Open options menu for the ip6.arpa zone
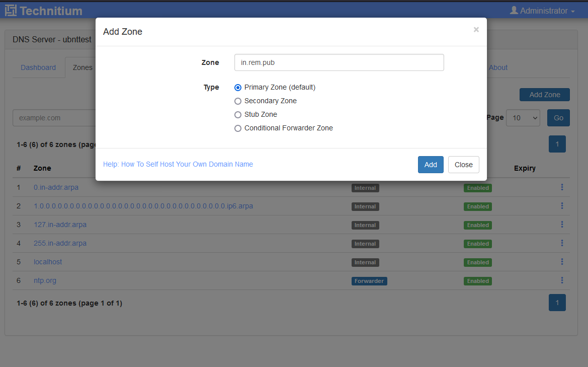 [x=562, y=206]
